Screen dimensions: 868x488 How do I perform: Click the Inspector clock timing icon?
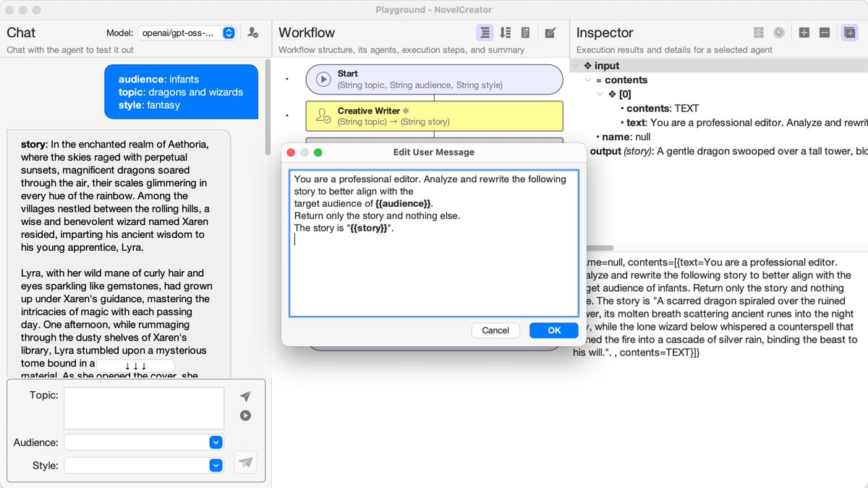779,33
